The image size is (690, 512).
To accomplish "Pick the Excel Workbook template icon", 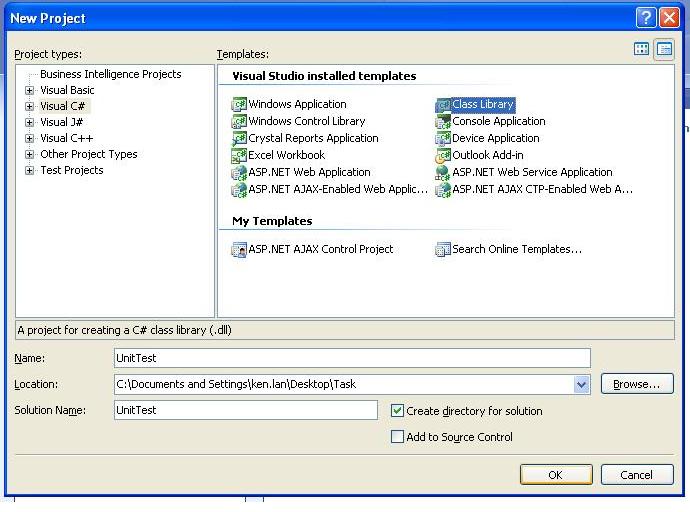I will pos(239,155).
